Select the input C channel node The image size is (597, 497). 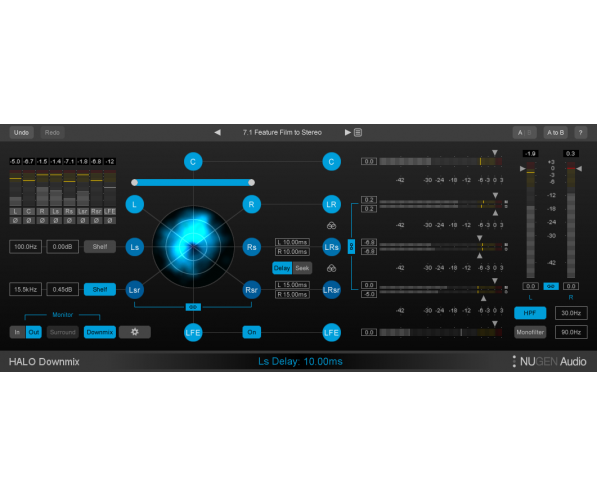[193, 162]
